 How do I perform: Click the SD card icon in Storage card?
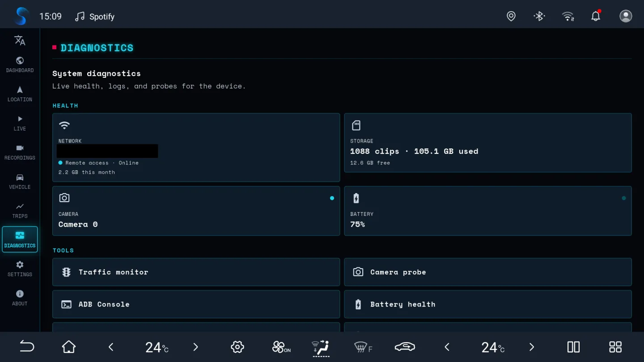(356, 125)
